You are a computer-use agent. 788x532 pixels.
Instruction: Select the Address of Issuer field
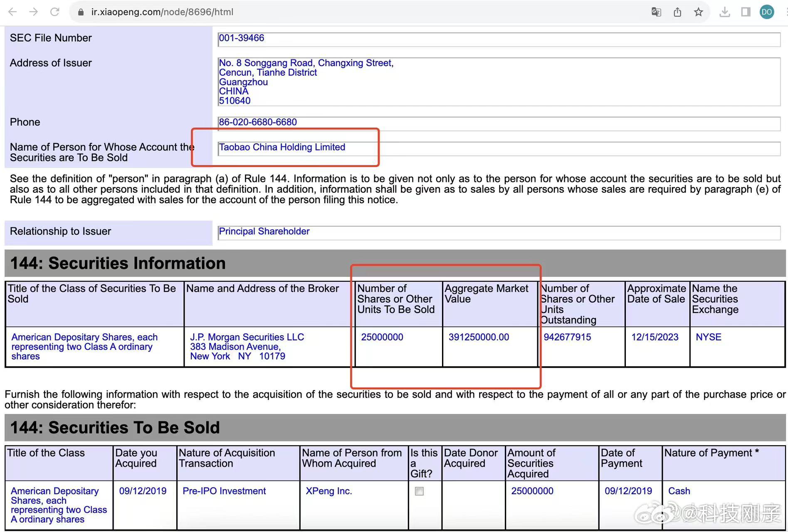[499, 81]
